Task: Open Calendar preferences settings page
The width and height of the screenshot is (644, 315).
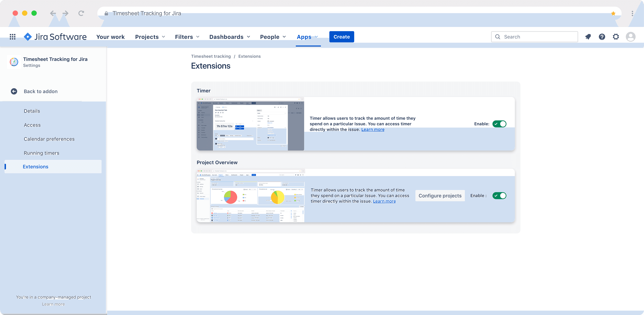Action: (49, 139)
